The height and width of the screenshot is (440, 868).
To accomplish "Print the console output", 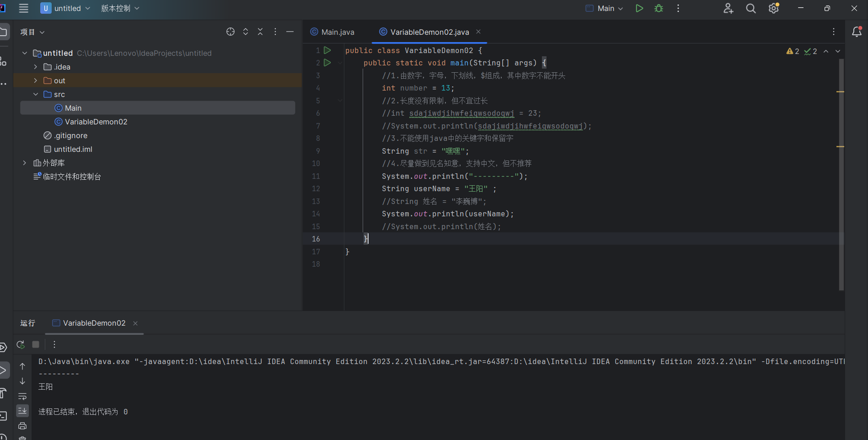I will tap(22, 426).
